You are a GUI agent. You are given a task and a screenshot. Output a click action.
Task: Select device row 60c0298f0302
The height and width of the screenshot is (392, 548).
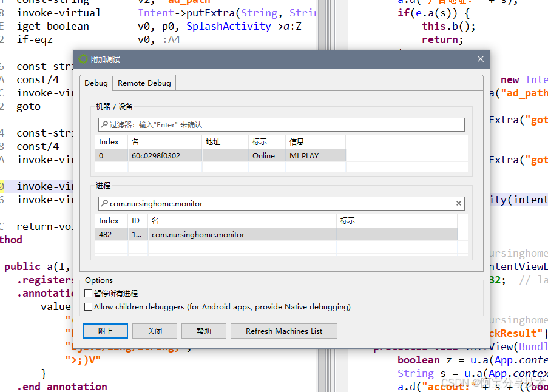click(x=220, y=156)
